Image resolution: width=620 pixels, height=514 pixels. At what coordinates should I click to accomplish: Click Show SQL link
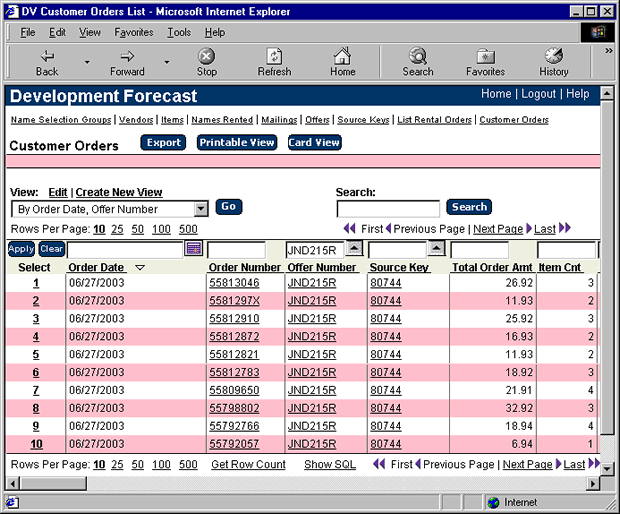coord(330,465)
